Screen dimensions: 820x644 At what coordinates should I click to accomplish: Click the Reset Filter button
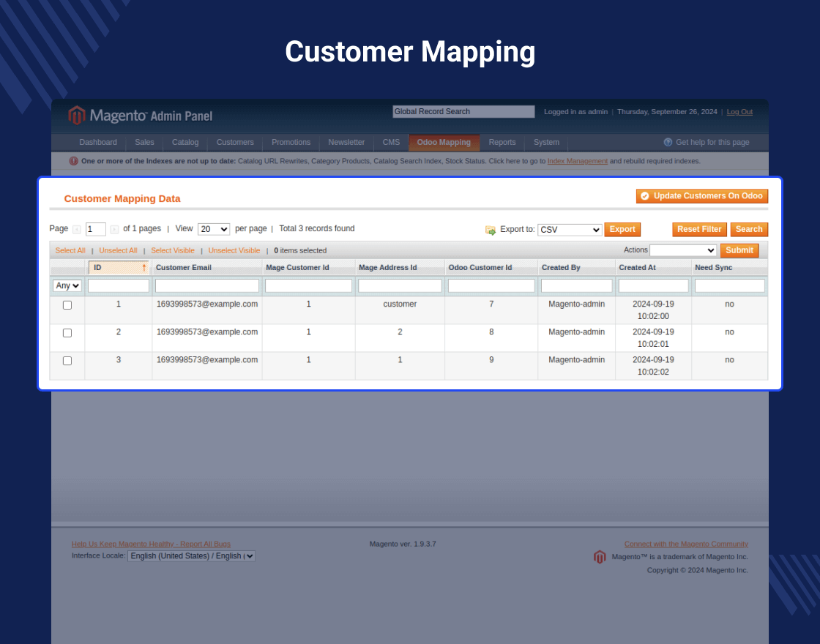(699, 230)
